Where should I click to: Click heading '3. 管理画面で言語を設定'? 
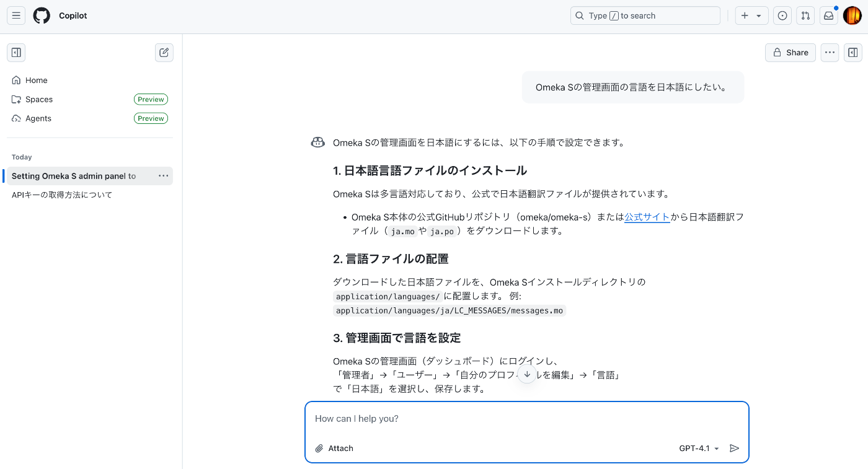tap(397, 338)
